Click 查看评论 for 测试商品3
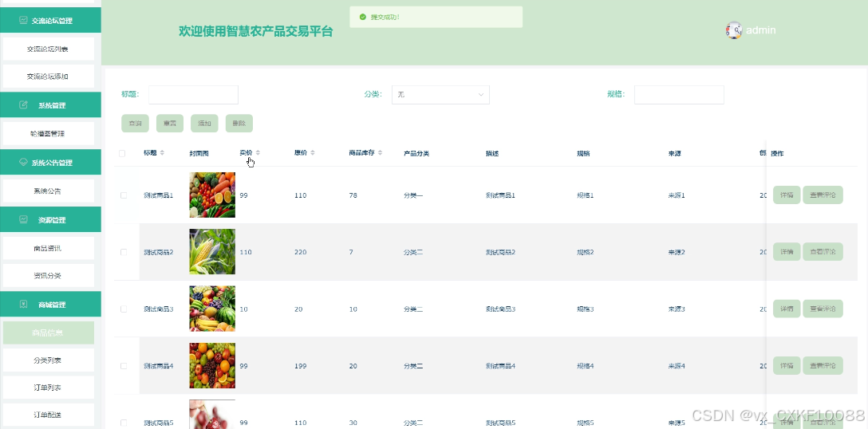868x429 pixels. pyautogui.click(x=823, y=309)
